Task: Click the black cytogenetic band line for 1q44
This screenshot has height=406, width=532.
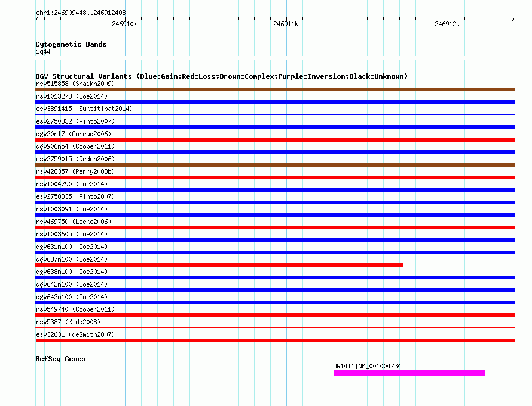Action: [275, 58]
